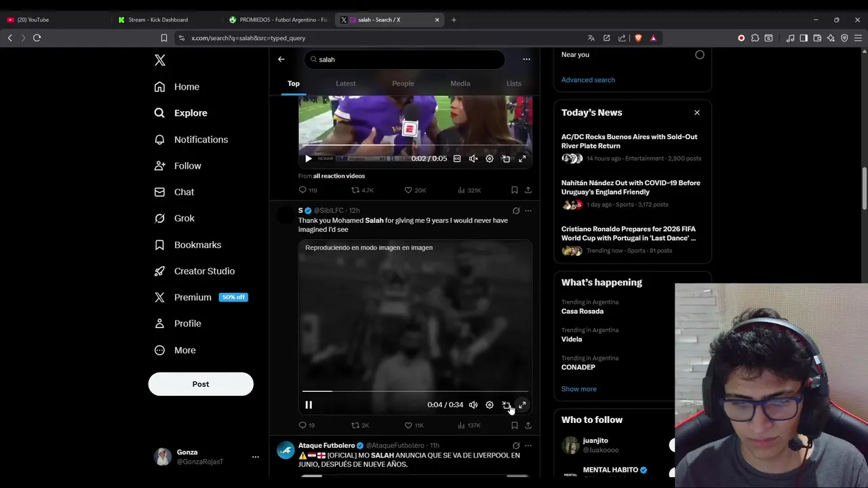
Task: Repost the post with 2K reposts
Action: tap(360, 426)
